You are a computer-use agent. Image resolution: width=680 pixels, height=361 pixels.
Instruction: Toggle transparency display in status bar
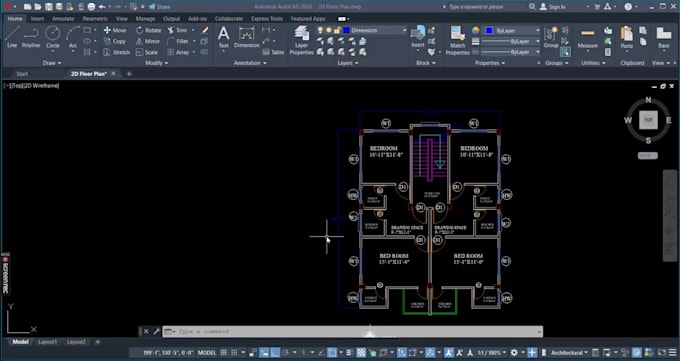coord(361,352)
